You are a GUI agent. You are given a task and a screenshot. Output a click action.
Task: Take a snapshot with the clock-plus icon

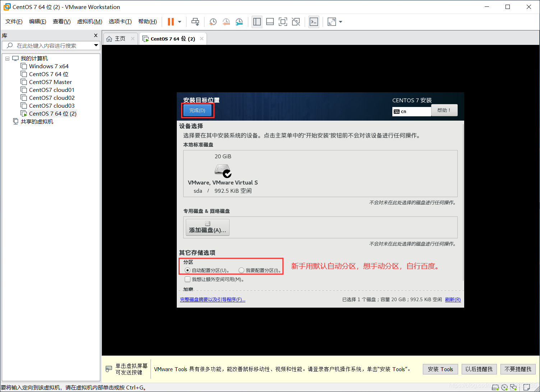213,22
